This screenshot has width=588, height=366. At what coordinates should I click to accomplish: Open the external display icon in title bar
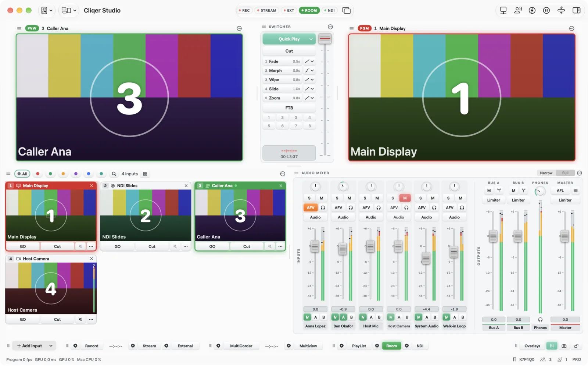pyautogui.click(x=503, y=10)
